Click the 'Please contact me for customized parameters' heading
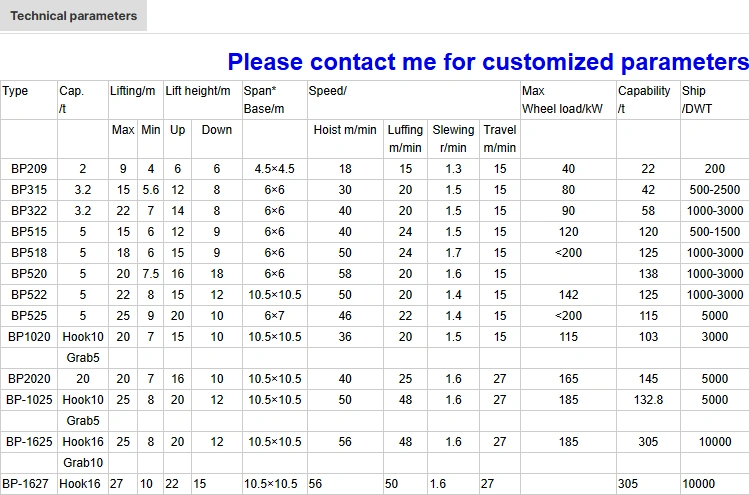The image size is (749, 495). click(x=488, y=62)
